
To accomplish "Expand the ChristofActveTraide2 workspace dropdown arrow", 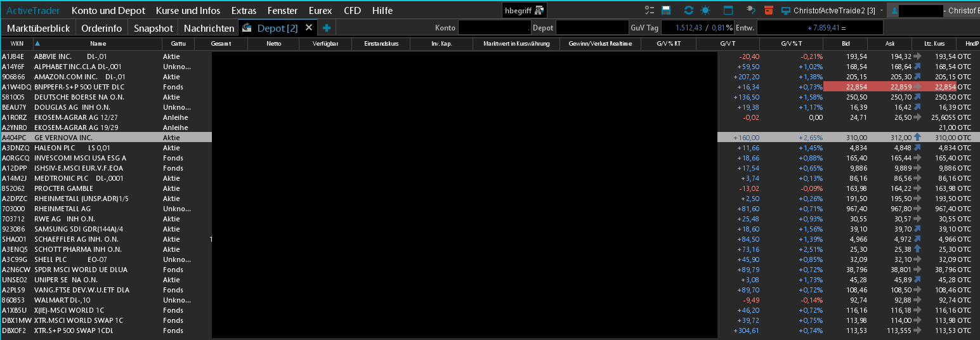I will click(881, 11).
